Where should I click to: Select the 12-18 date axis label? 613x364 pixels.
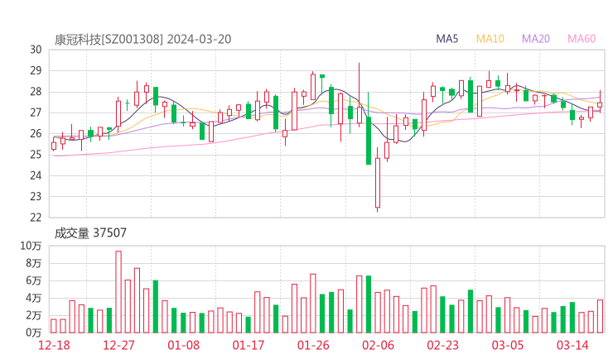tap(54, 345)
